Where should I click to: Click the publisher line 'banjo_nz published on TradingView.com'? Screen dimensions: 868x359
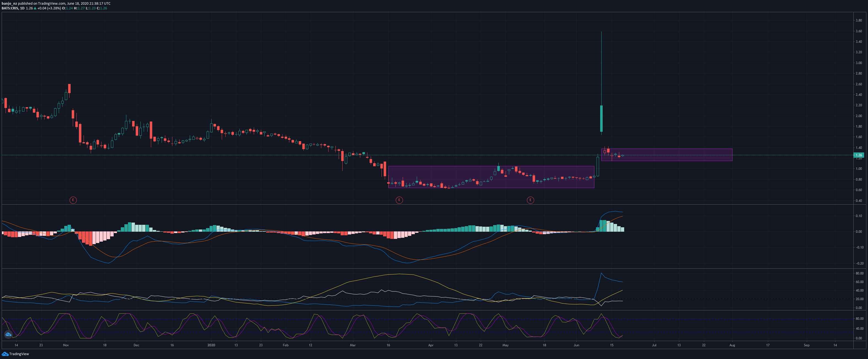coord(34,3)
